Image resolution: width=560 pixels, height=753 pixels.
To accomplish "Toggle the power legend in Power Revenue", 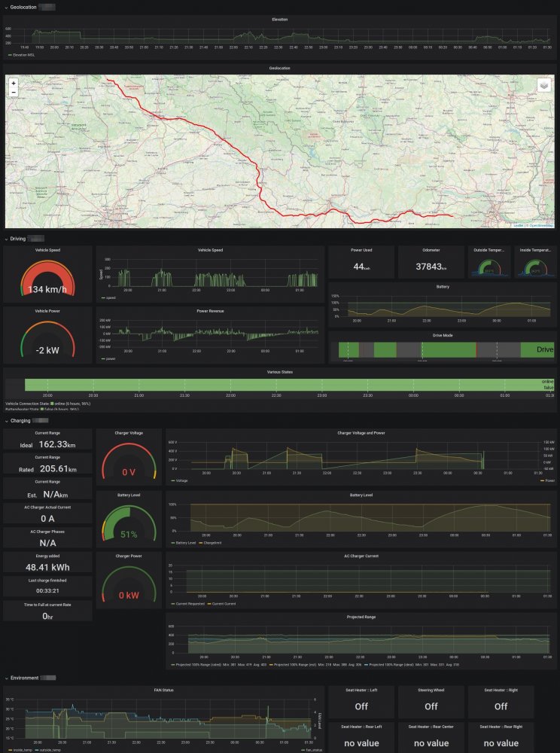I will coord(108,358).
